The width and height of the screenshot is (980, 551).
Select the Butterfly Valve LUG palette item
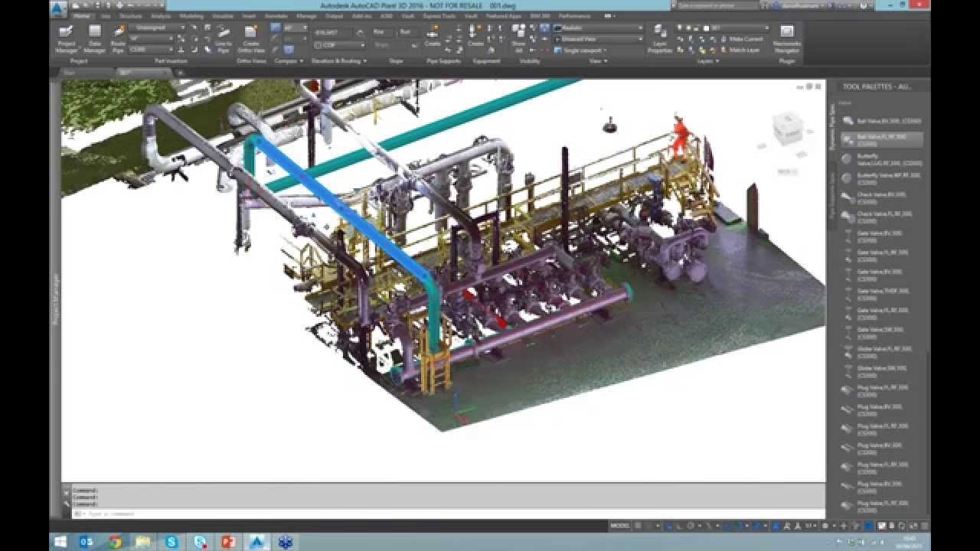point(882,160)
